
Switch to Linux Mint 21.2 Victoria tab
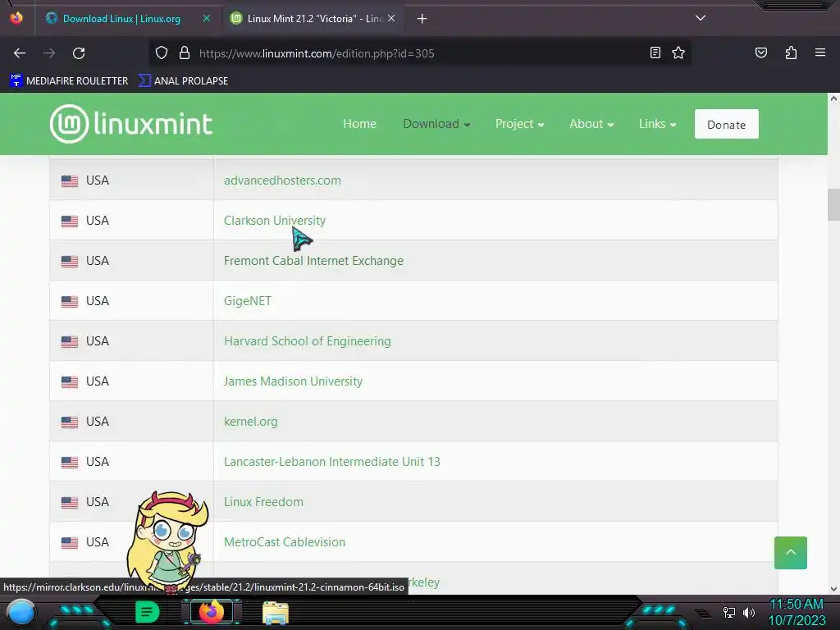pyautogui.click(x=313, y=19)
